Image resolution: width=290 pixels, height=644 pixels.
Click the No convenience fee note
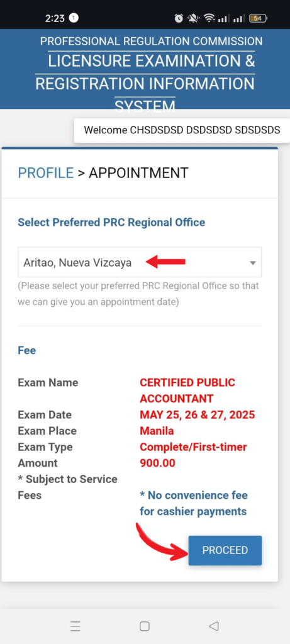pos(194,503)
